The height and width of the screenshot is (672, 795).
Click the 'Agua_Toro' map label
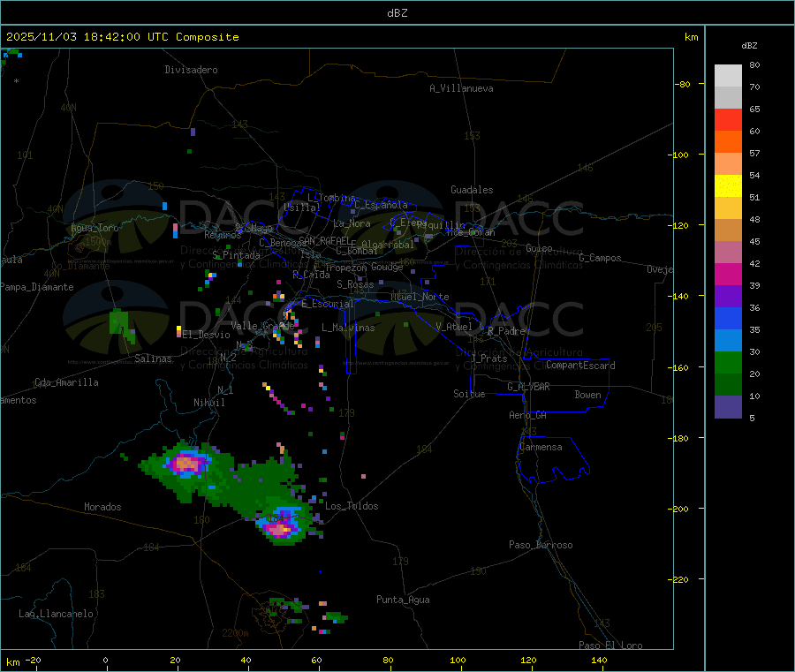(x=95, y=228)
